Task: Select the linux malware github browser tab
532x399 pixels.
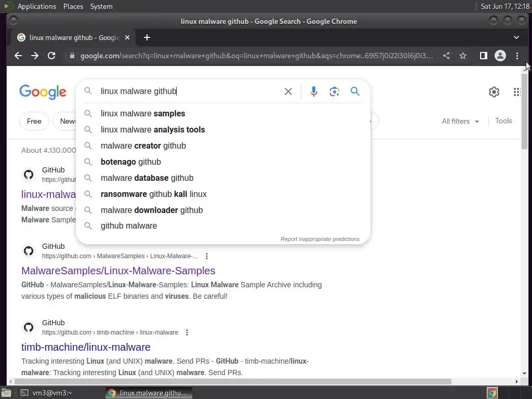Action: [73, 37]
